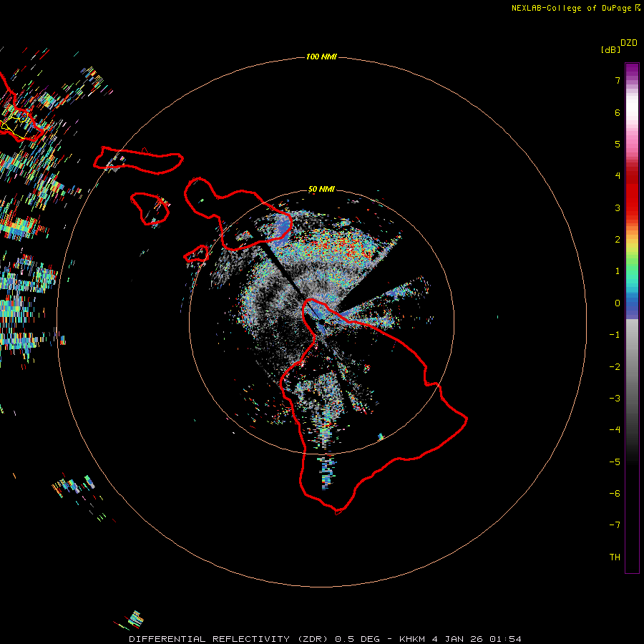644x644 pixels.
Task: Click the -3 value on color scale
Action: tap(615, 399)
